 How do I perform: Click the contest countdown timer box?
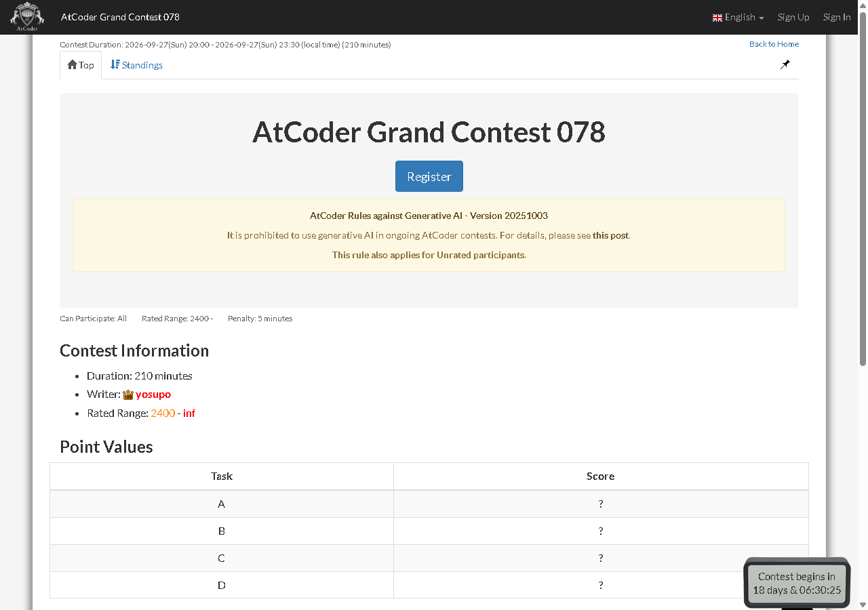point(797,584)
